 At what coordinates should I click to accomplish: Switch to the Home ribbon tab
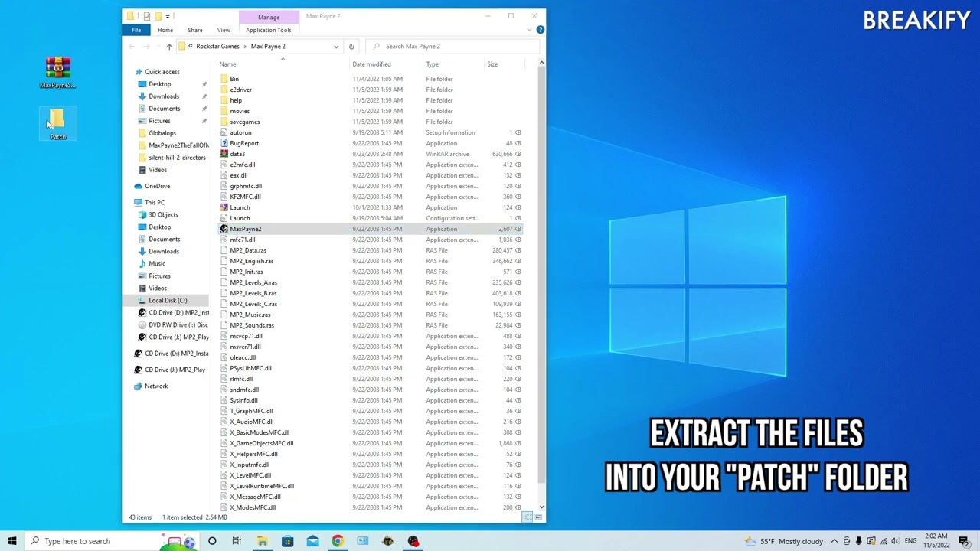(x=165, y=30)
